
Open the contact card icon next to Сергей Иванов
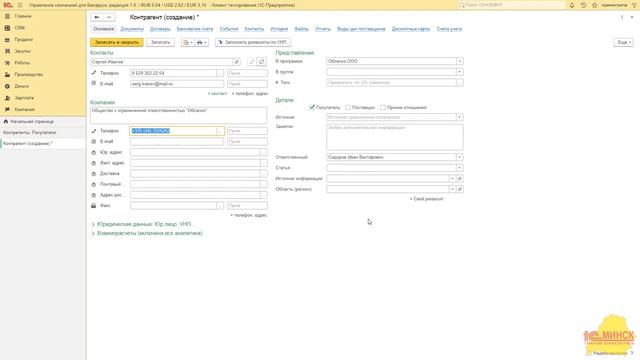point(236,62)
